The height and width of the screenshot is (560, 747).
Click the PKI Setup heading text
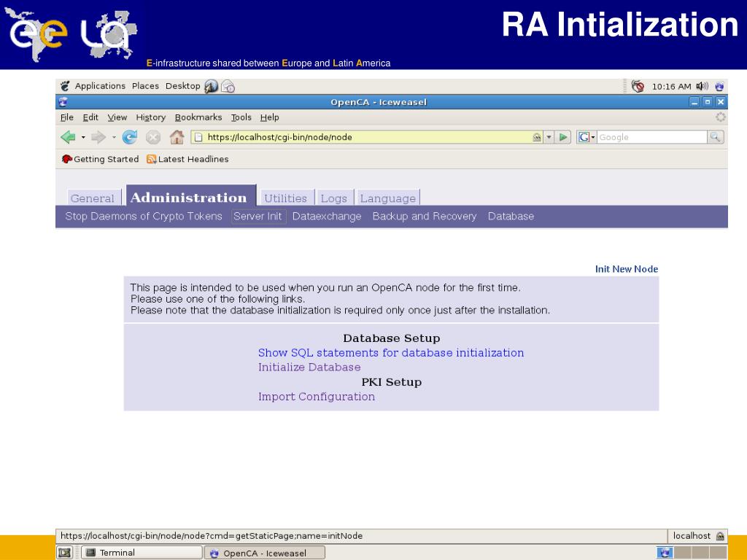pyautogui.click(x=392, y=382)
